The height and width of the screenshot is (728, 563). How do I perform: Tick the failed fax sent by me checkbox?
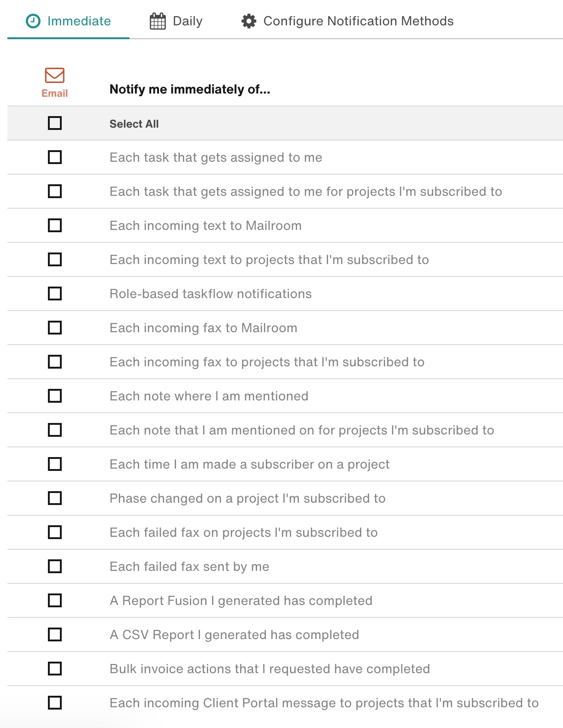tap(55, 566)
